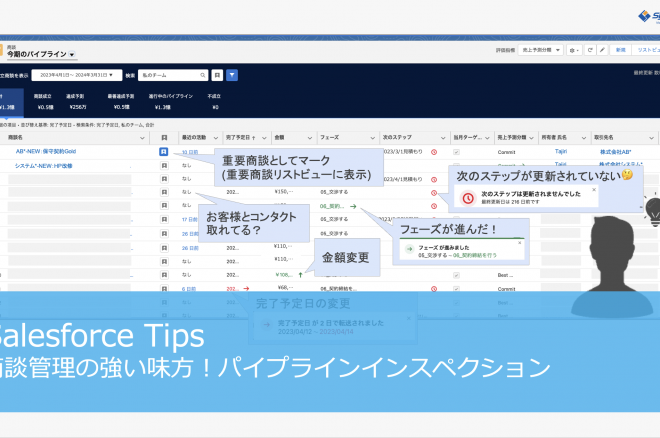Open the gear settings menu in the header
The height and width of the screenshot is (438, 660).
point(574,50)
